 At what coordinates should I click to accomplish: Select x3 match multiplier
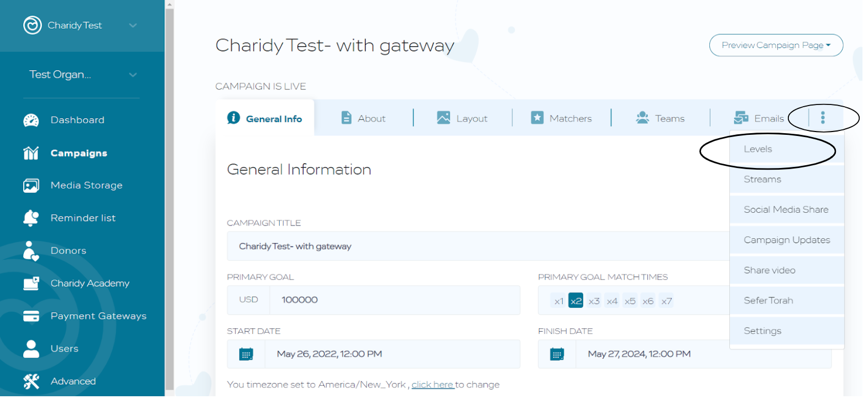pos(594,301)
